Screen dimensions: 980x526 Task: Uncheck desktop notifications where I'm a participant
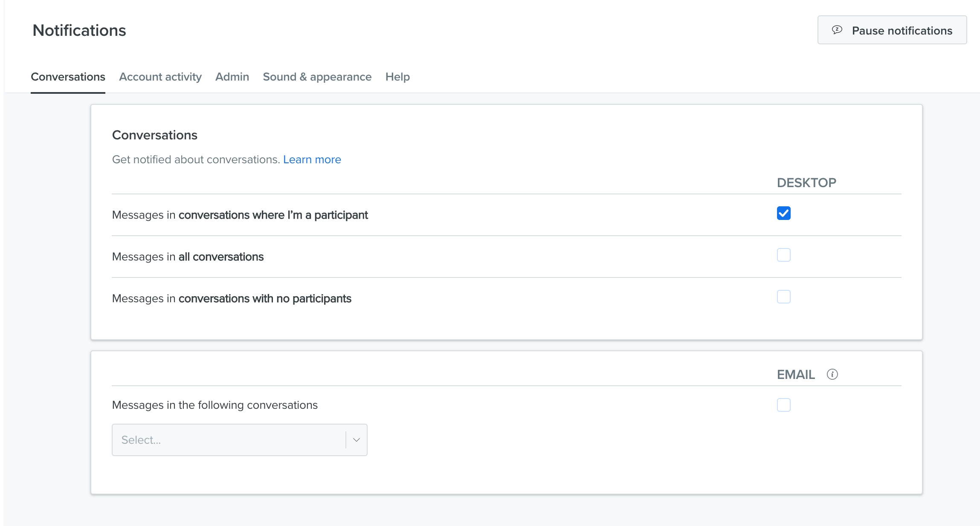[783, 213]
